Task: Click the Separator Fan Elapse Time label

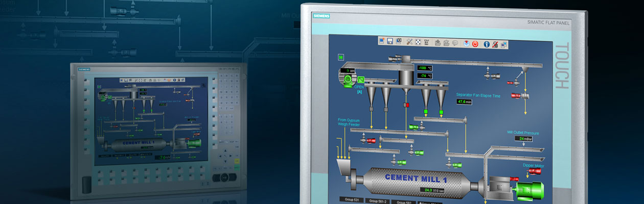Action: (478, 95)
